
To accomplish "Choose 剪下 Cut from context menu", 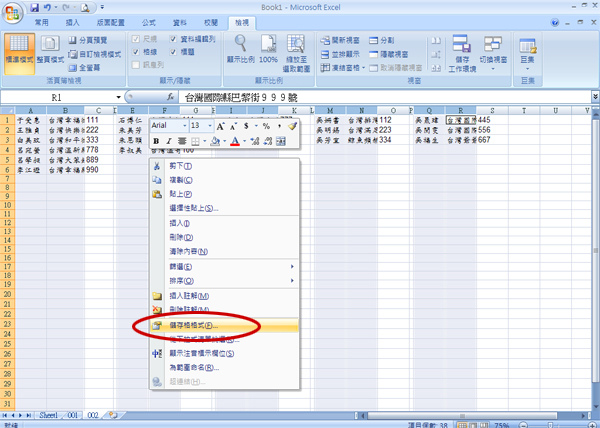I will coord(224,166).
